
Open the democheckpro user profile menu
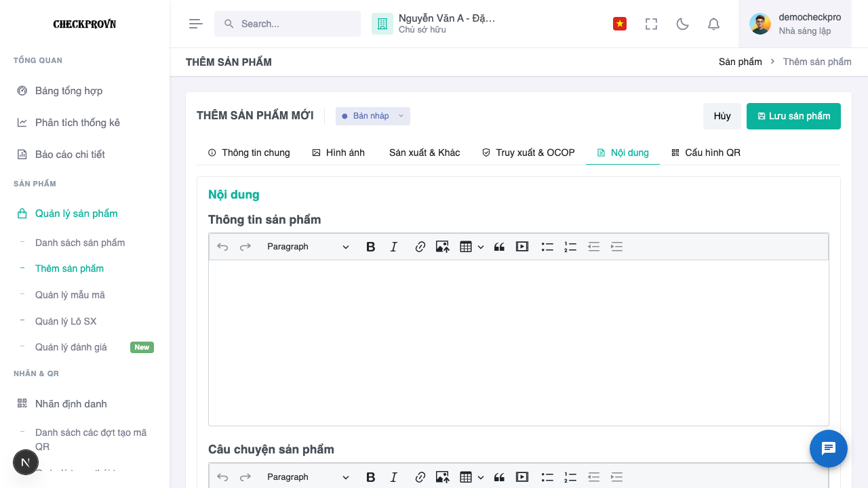tap(795, 24)
